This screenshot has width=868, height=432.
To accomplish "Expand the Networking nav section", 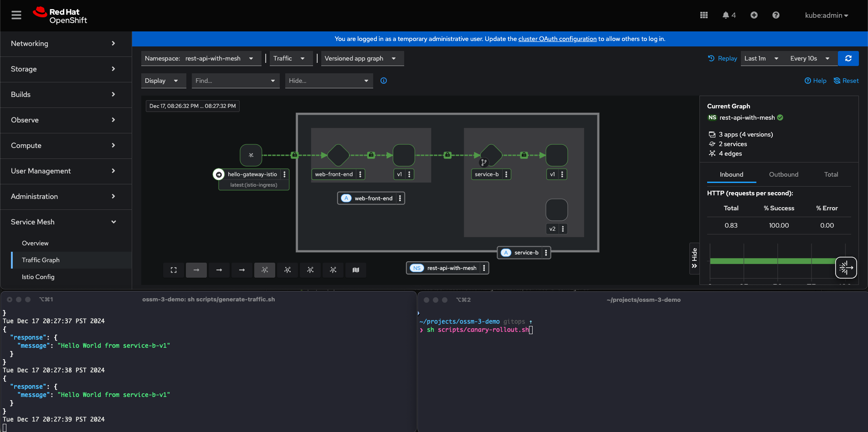I will [x=66, y=44].
